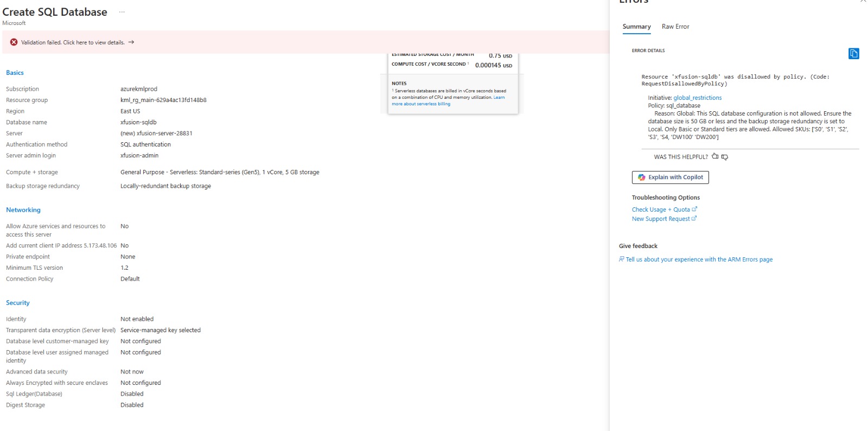Image resolution: width=868 pixels, height=431 pixels.
Task: Click the SQL authentication value
Action: coord(145,144)
